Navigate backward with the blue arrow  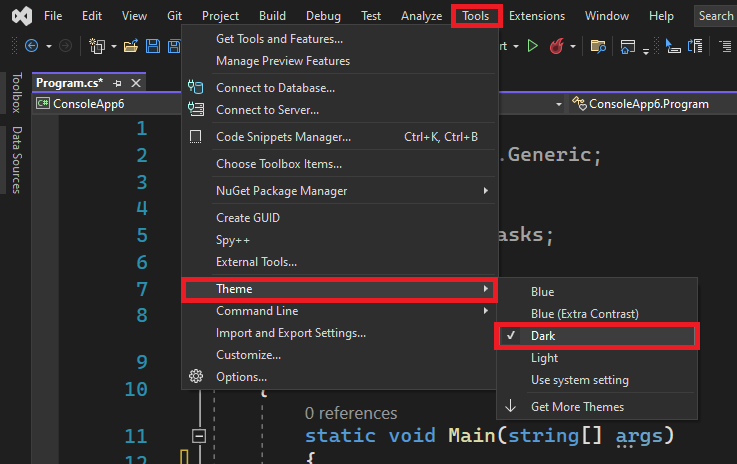tap(31, 46)
